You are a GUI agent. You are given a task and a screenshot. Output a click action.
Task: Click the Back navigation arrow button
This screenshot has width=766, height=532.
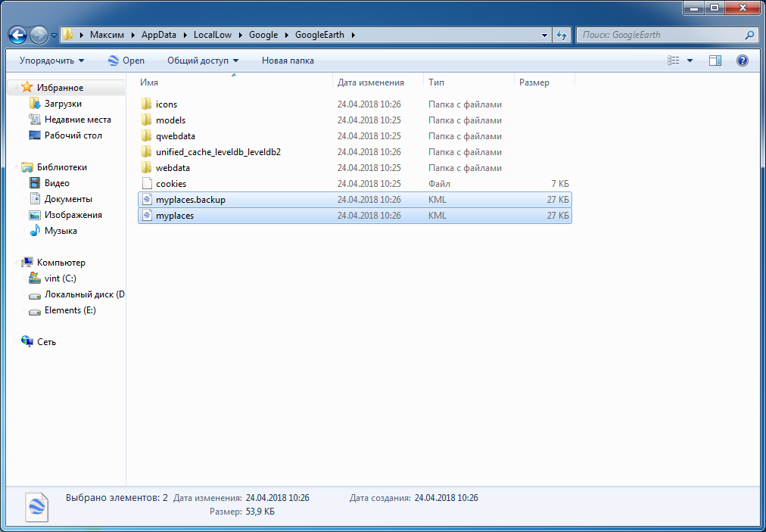17,35
